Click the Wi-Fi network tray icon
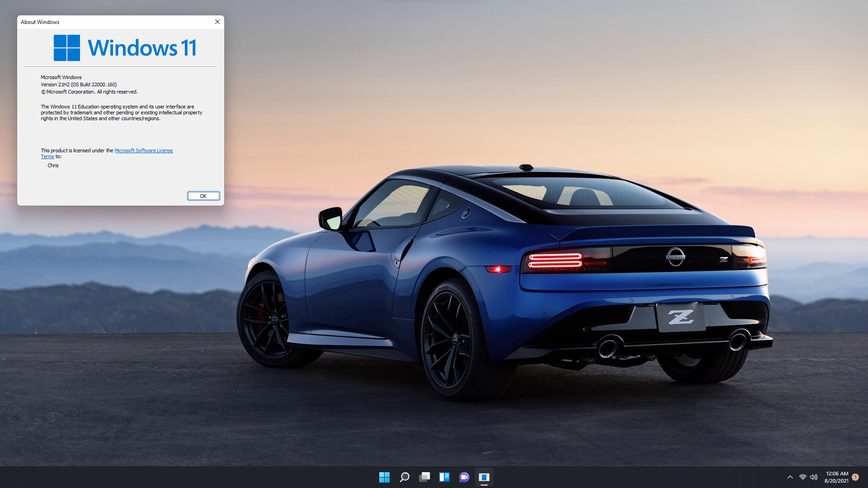 coord(802,477)
